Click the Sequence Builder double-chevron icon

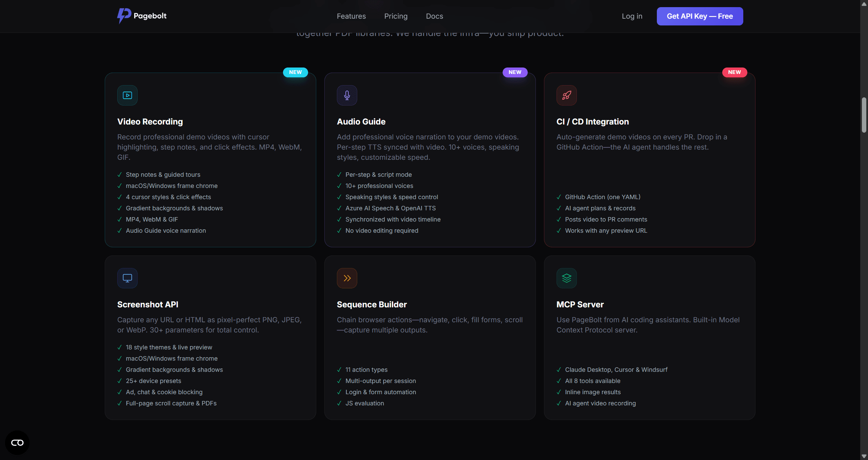click(x=347, y=278)
